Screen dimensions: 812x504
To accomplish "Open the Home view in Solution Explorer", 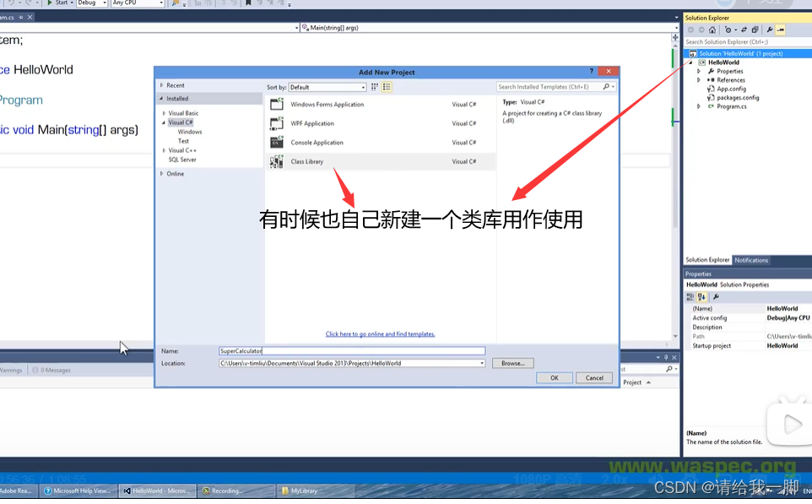I will [712, 30].
